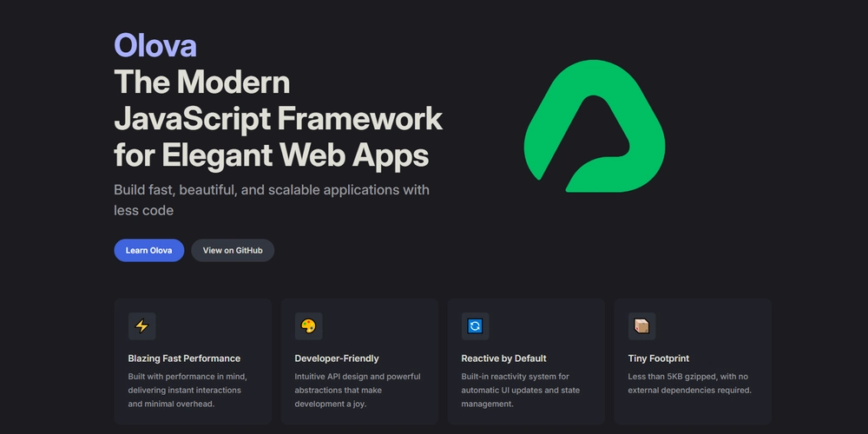Open the View on GitHub button
Viewport: 868px width, 434px height.
(233, 250)
